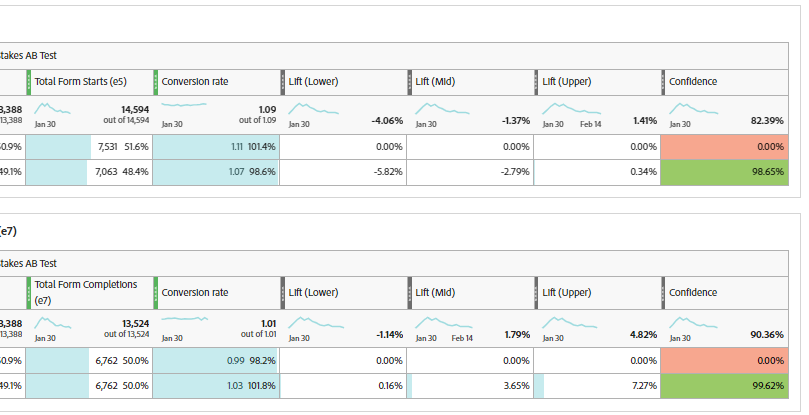
Task: Click the red 0.00% cell in top table
Action: pos(724,146)
